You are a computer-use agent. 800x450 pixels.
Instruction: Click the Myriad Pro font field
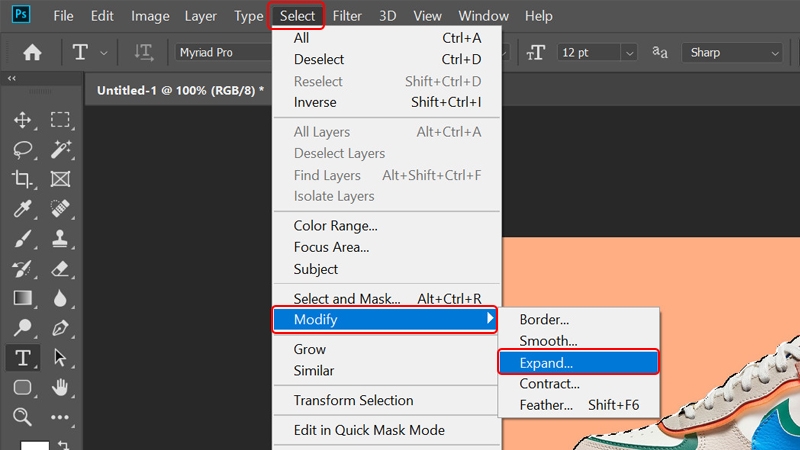(x=224, y=53)
